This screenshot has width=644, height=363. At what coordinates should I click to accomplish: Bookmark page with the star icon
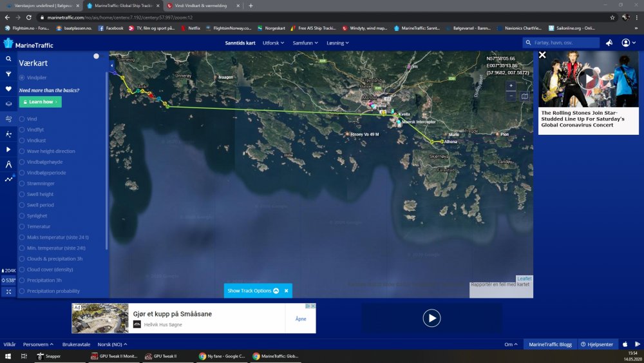(612, 17)
